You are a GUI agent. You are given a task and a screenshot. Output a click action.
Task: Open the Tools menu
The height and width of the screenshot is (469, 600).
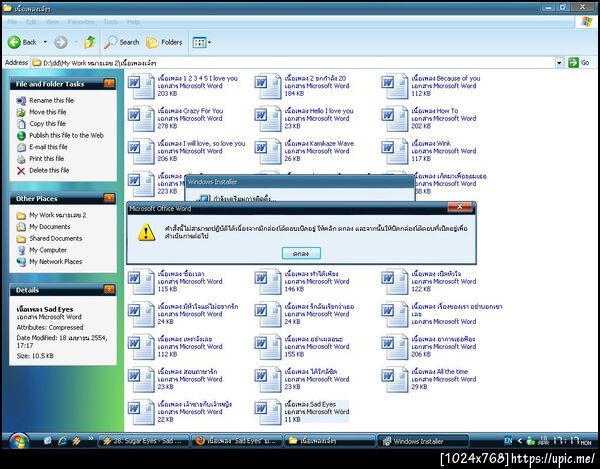(111, 22)
